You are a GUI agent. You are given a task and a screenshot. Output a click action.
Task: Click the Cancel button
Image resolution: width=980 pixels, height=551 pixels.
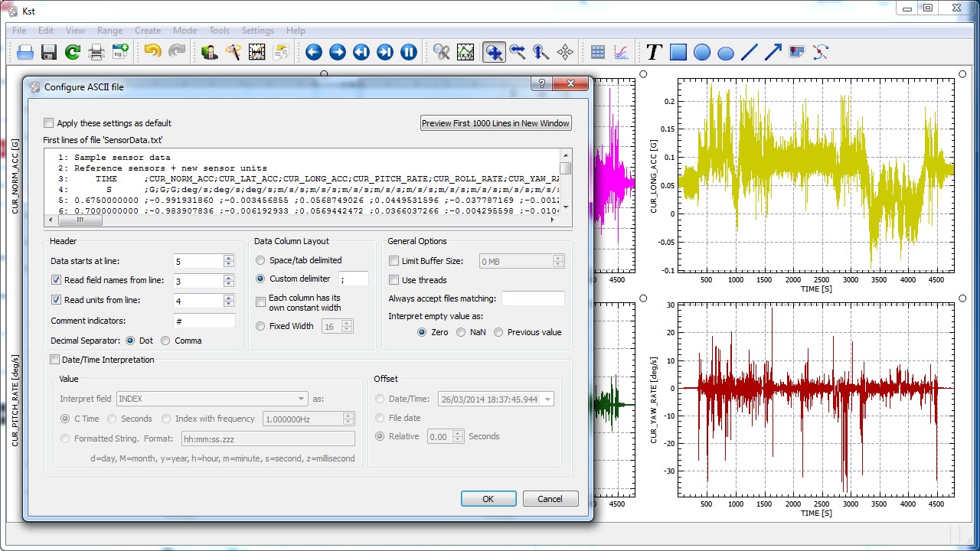coord(550,499)
